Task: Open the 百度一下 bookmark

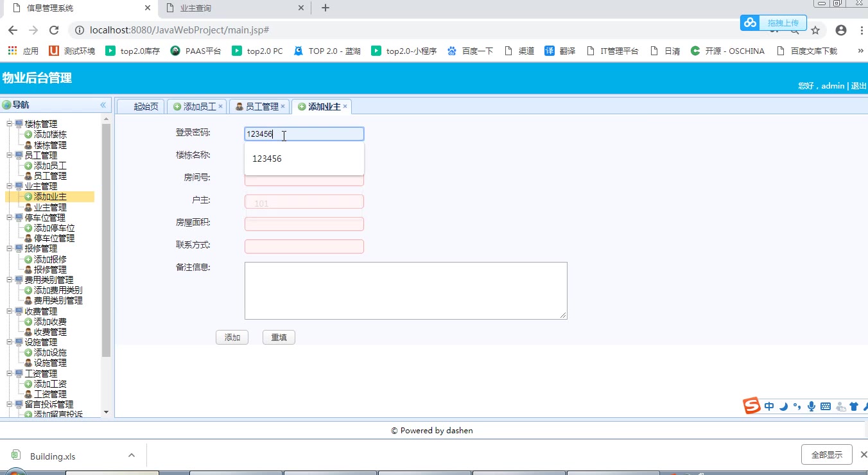Action: 470,51
